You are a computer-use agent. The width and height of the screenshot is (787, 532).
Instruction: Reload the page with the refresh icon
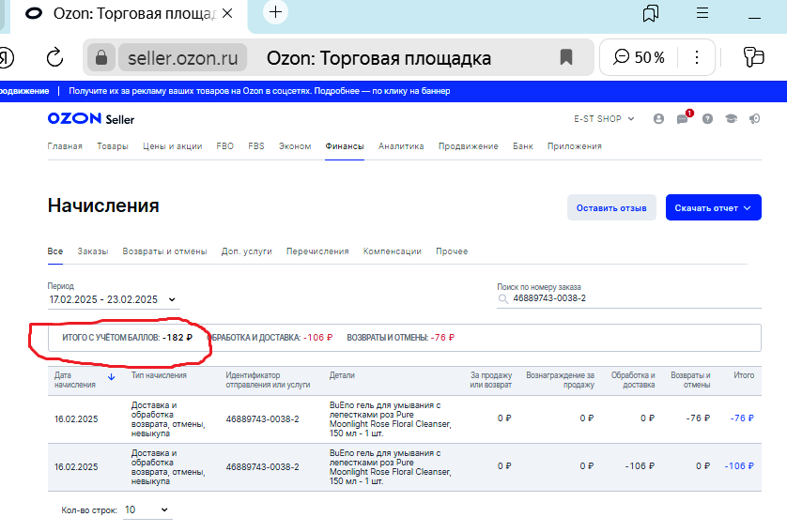click(54, 57)
